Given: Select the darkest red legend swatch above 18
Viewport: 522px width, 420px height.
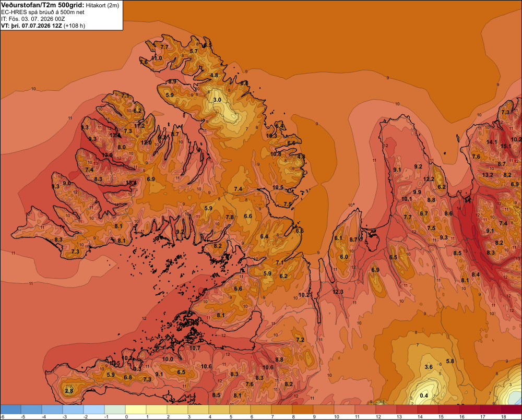Looking at the screenshot, I should [512, 410].
